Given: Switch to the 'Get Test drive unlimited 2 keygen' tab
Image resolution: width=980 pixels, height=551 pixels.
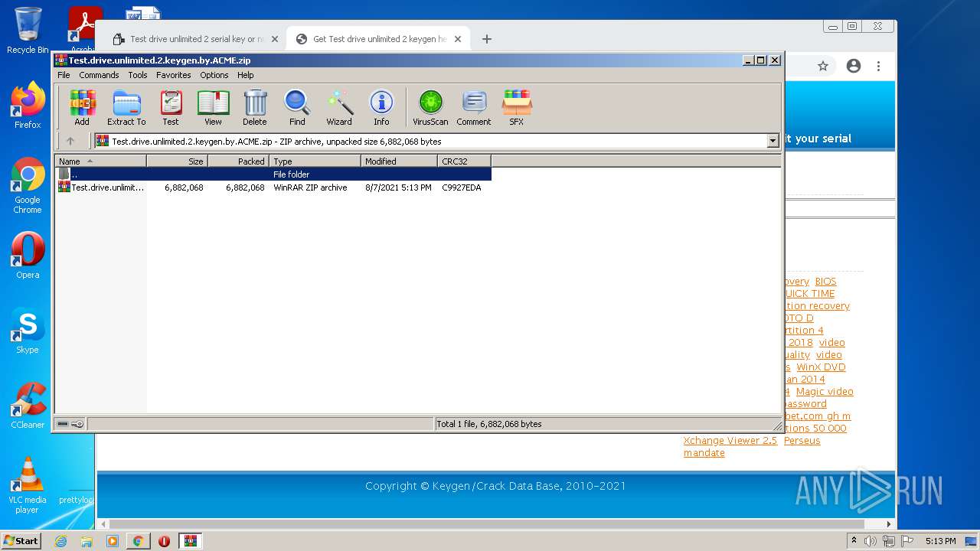Looking at the screenshot, I should coord(379,39).
